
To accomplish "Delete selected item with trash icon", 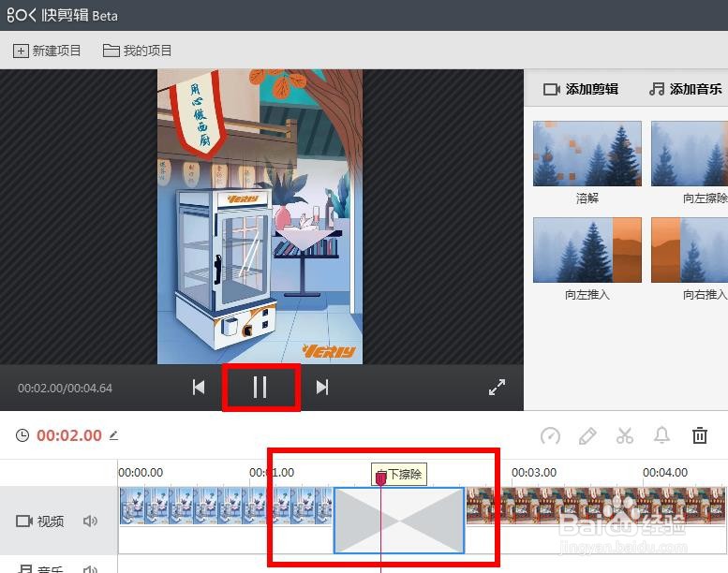I will point(700,435).
